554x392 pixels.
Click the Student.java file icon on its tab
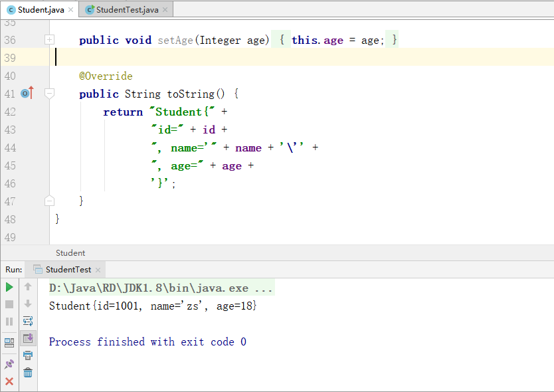click(x=11, y=10)
